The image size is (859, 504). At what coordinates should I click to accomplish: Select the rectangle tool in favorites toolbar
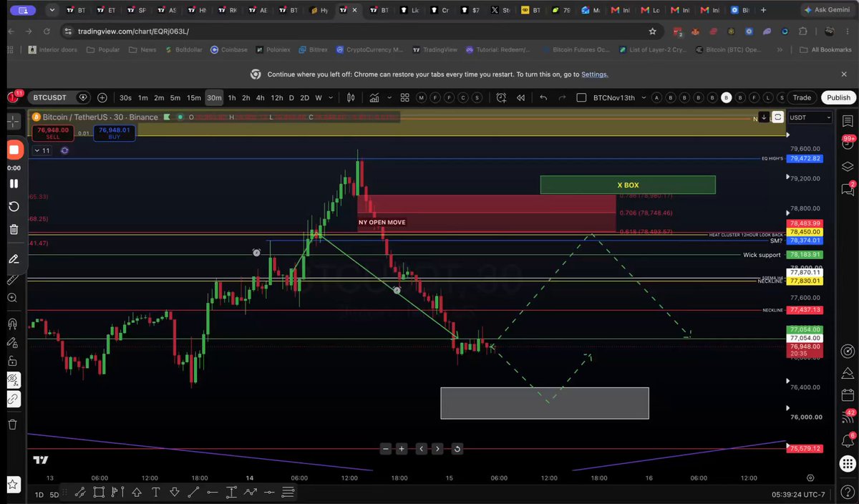click(99, 492)
